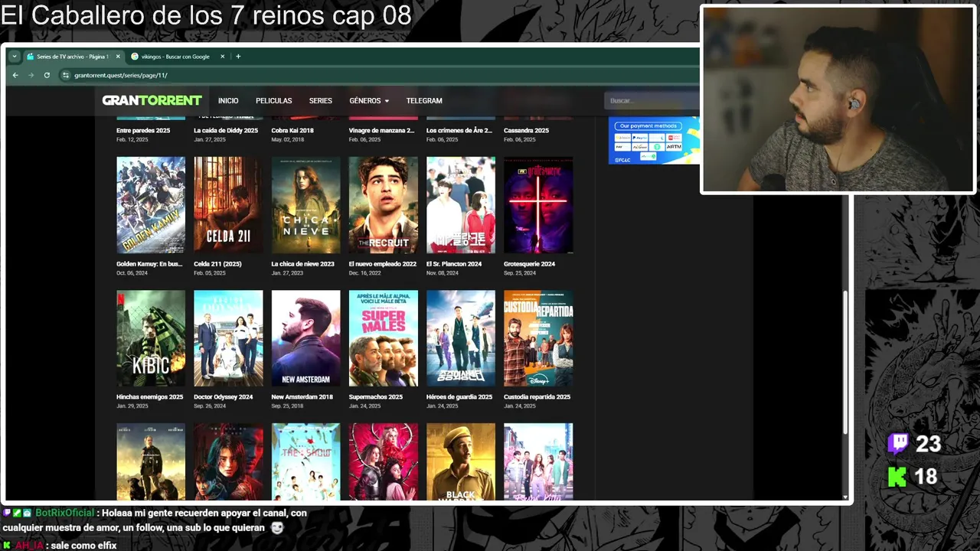Open the Super Males poster

pyautogui.click(x=384, y=338)
